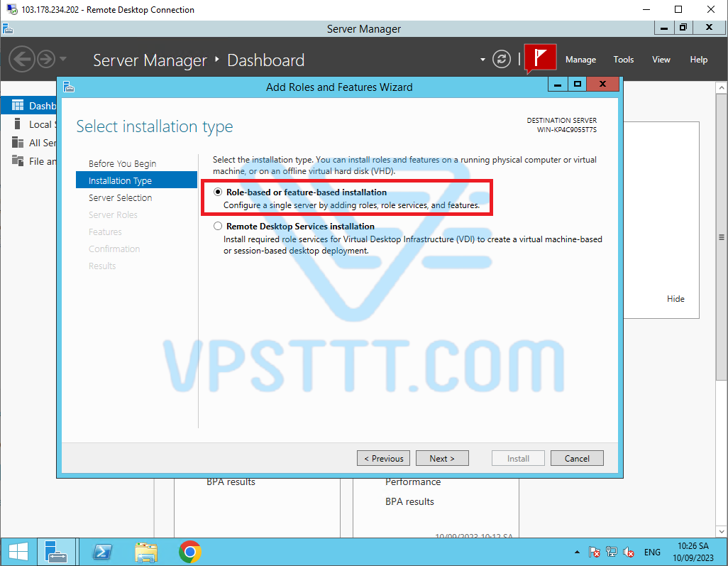Image resolution: width=728 pixels, height=566 pixels.
Task: Restore down the Server Manager window
Action: (683, 28)
